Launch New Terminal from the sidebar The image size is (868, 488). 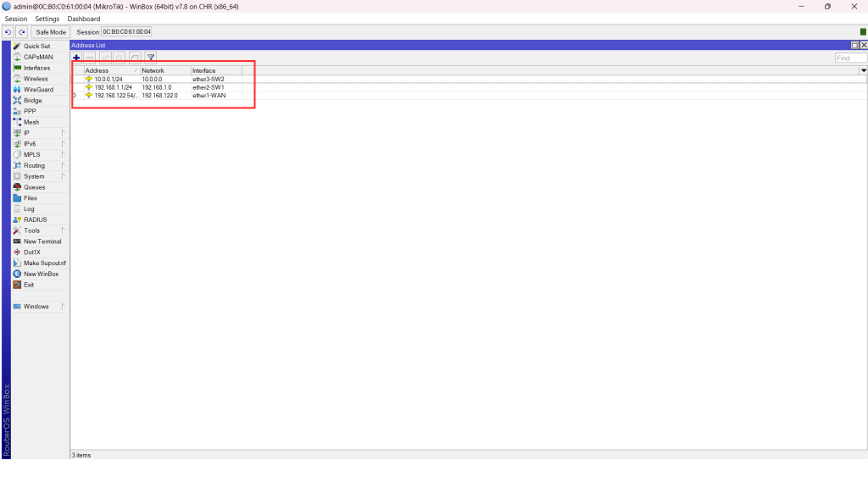(42, 241)
